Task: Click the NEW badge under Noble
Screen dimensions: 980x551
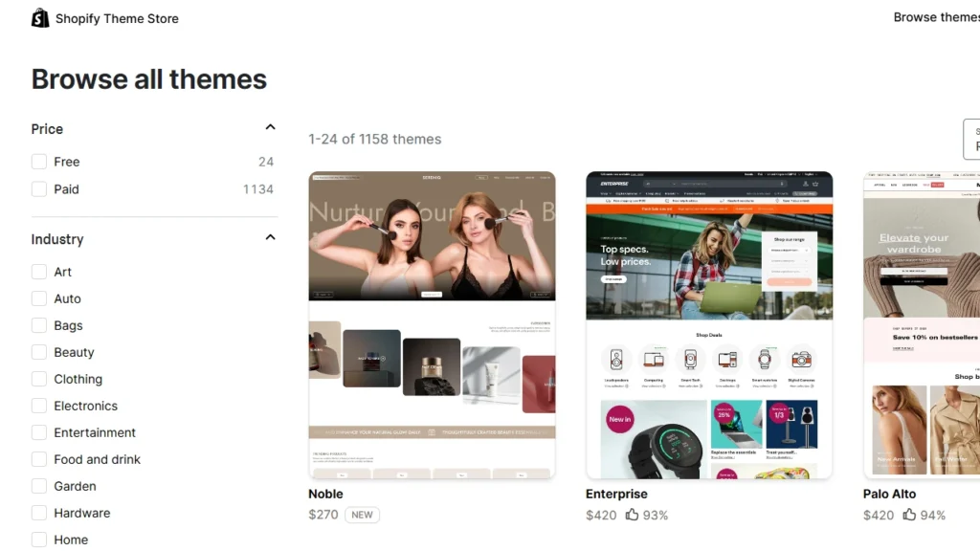Action: (x=362, y=515)
